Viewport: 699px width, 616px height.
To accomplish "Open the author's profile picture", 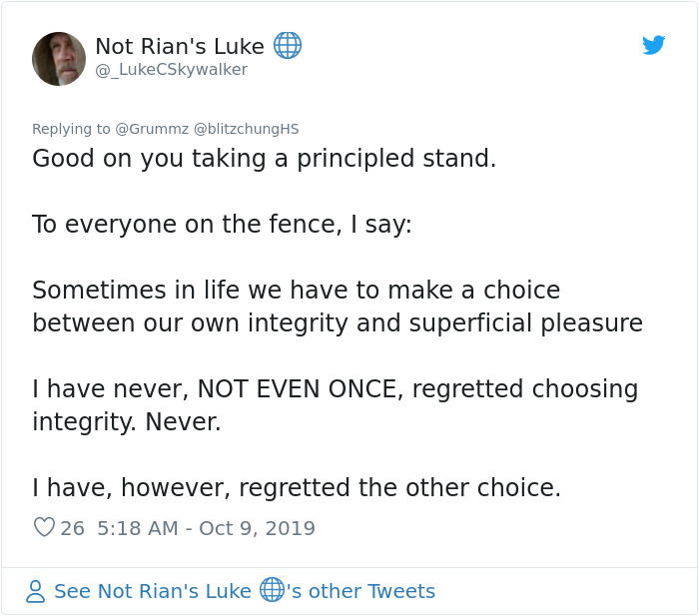I will pos(59,58).
